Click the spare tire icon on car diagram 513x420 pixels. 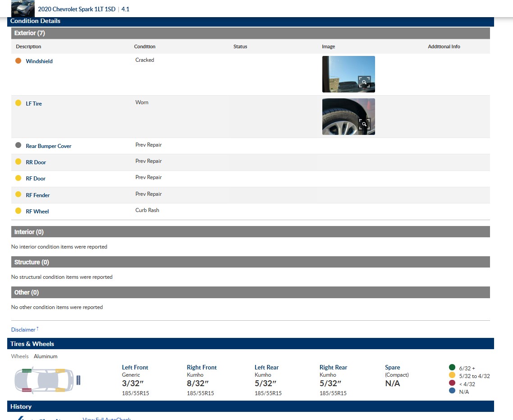pyautogui.click(x=78, y=380)
